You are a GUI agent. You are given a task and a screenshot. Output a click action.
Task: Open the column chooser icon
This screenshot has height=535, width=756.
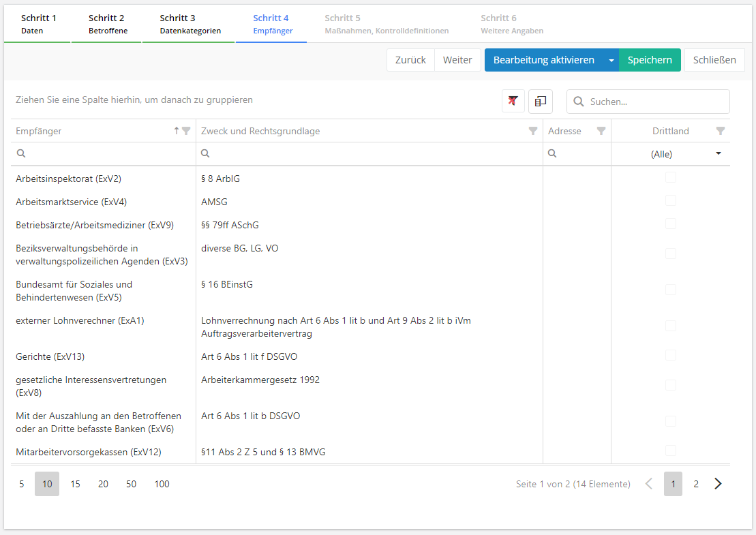(540, 101)
